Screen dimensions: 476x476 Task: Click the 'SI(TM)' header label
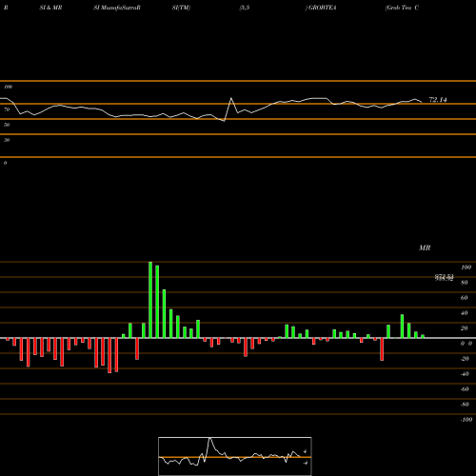[x=181, y=8]
